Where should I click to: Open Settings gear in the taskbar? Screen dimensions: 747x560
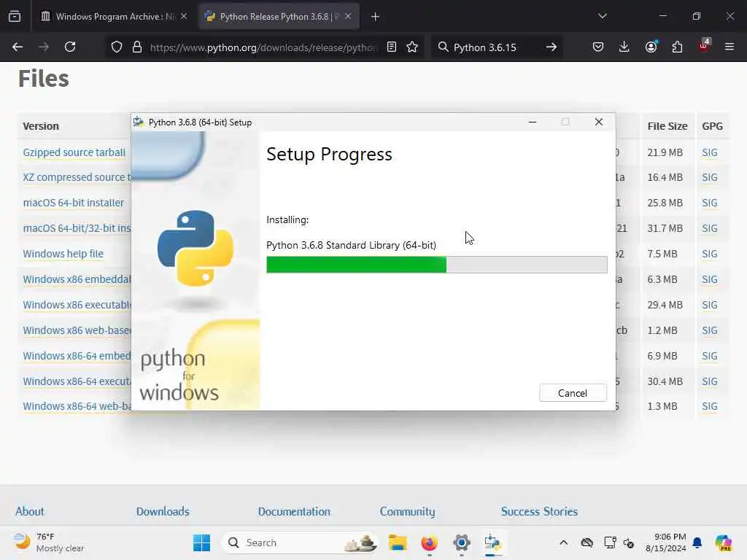pos(462,542)
